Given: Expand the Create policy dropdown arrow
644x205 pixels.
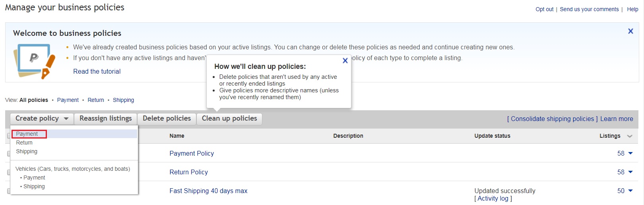Looking at the screenshot, I should click(x=66, y=119).
